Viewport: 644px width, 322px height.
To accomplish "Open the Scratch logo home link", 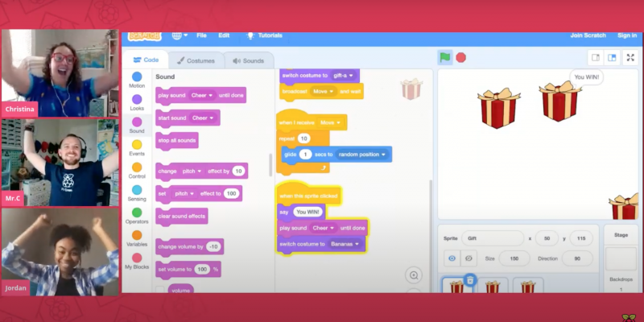I will coord(144,35).
